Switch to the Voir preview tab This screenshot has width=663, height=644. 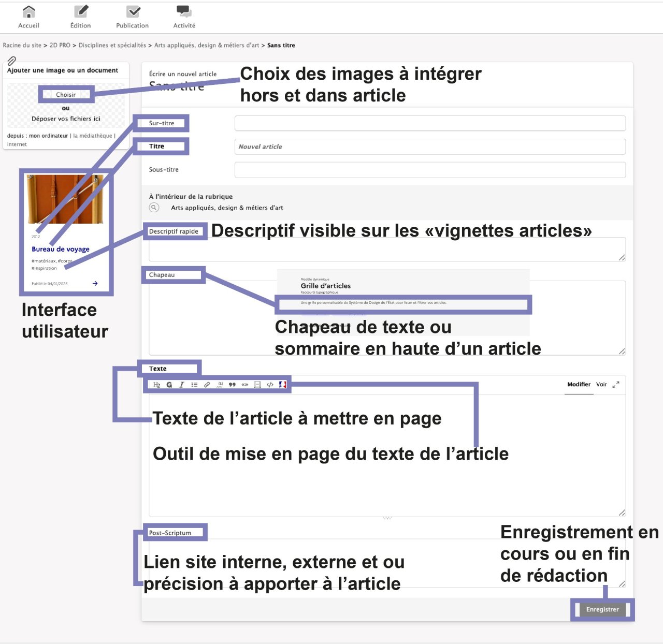click(x=601, y=385)
